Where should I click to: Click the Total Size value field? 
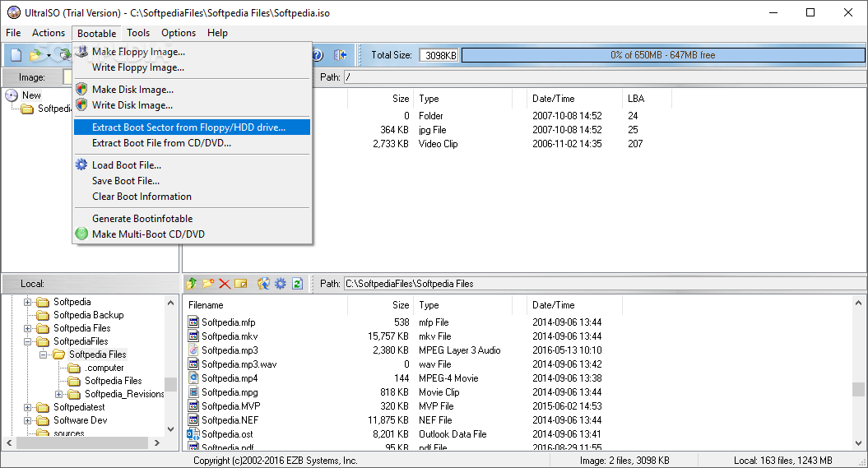[x=439, y=55]
